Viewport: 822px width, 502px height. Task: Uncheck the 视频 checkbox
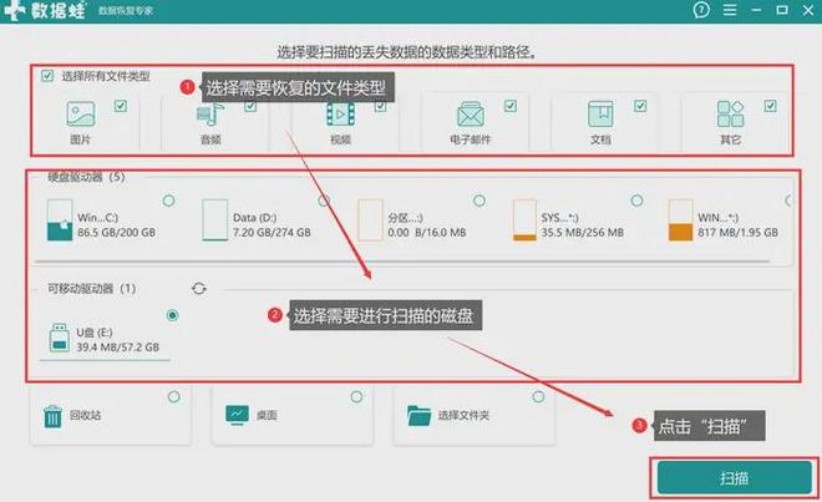click(x=381, y=106)
